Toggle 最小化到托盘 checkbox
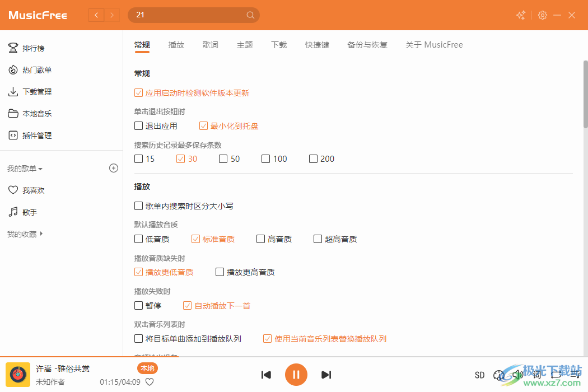588x392 pixels. [228, 125]
